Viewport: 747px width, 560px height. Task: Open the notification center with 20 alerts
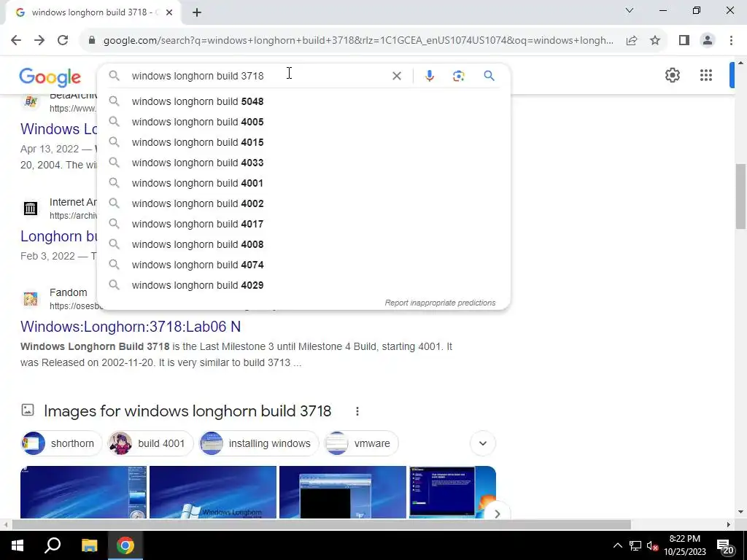pyautogui.click(x=725, y=546)
